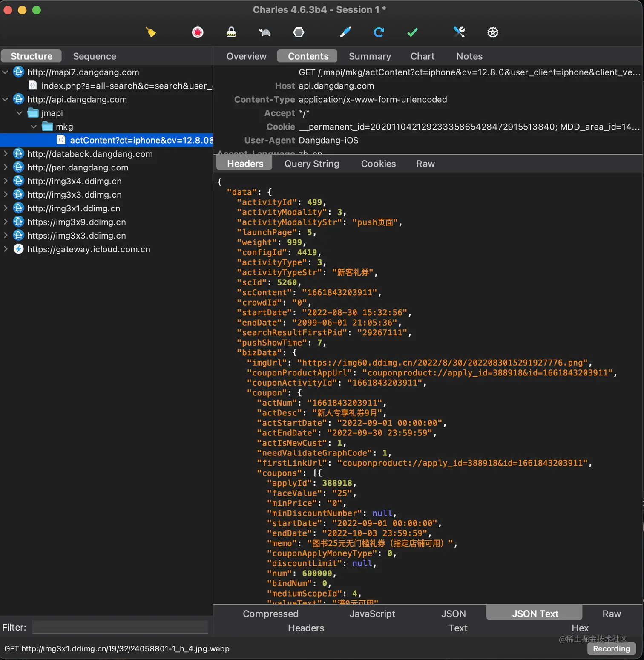
Task: Validate the response with the green checkmark icon
Action: pos(413,32)
